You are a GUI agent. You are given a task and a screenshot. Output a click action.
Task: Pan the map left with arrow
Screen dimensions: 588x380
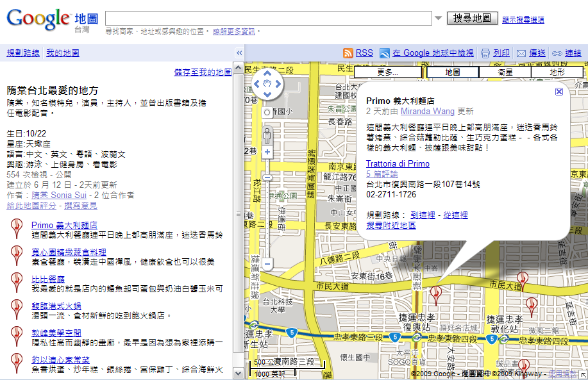click(256, 84)
